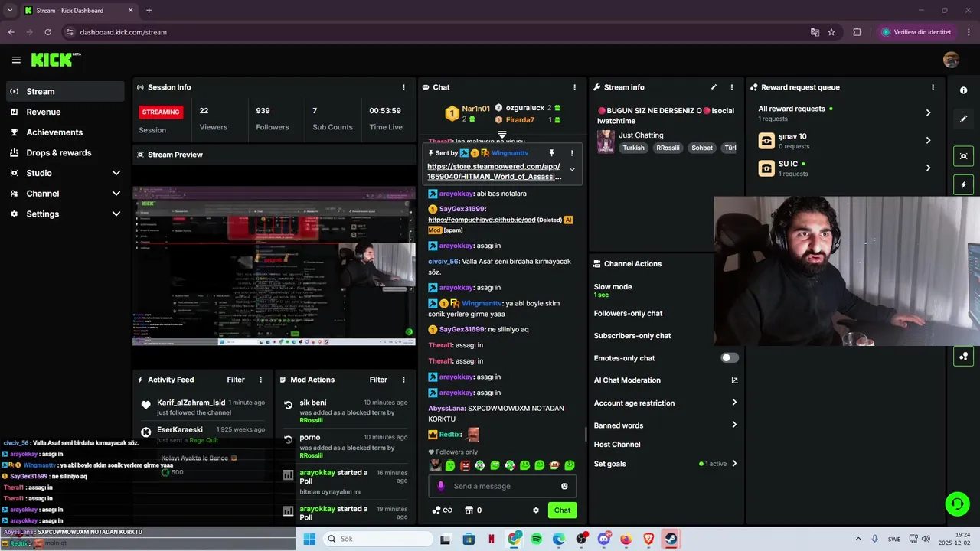Image resolution: width=980 pixels, height=551 pixels.
Task: Click the green Chat send button
Action: 562,510
